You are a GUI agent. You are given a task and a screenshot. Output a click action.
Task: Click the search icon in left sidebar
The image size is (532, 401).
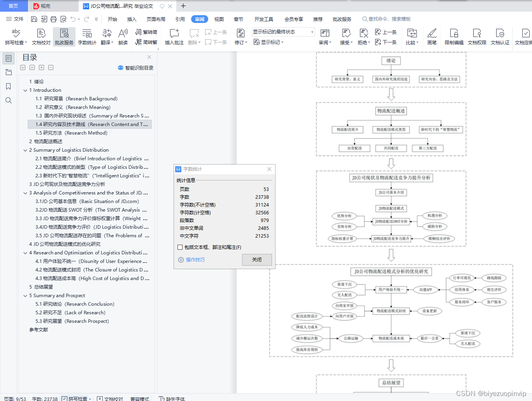pyautogui.click(x=9, y=100)
